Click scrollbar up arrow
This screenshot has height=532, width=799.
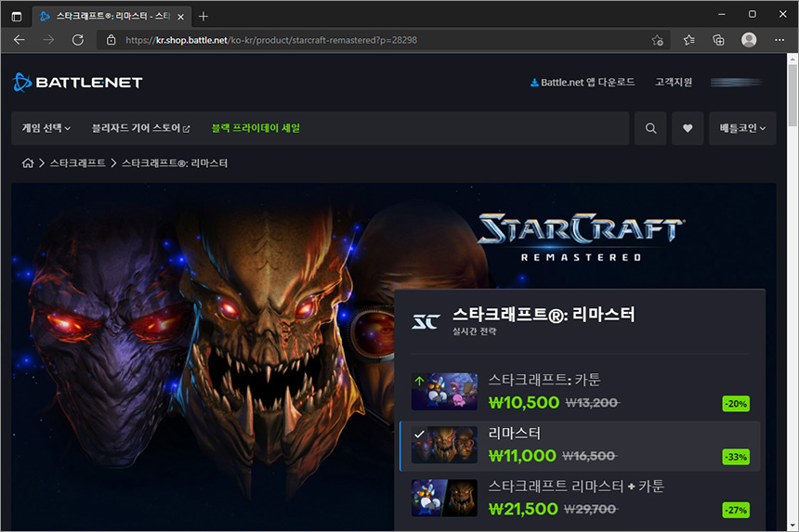coord(792,58)
